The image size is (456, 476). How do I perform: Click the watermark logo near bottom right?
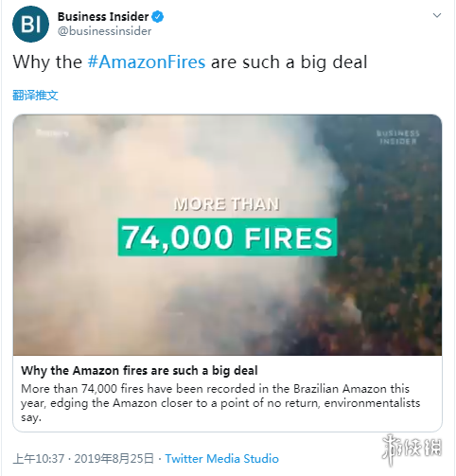coord(412,449)
